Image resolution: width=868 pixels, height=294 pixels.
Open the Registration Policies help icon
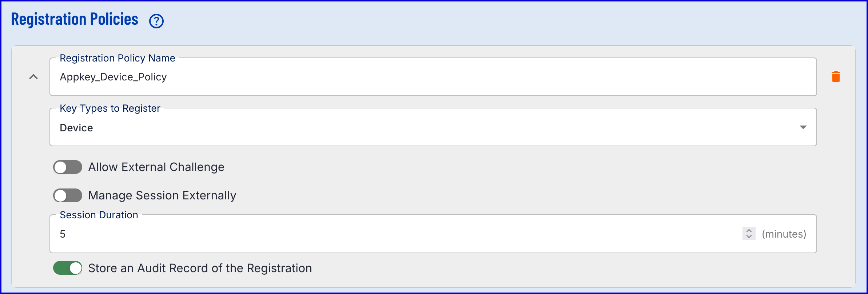coord(156,21)
